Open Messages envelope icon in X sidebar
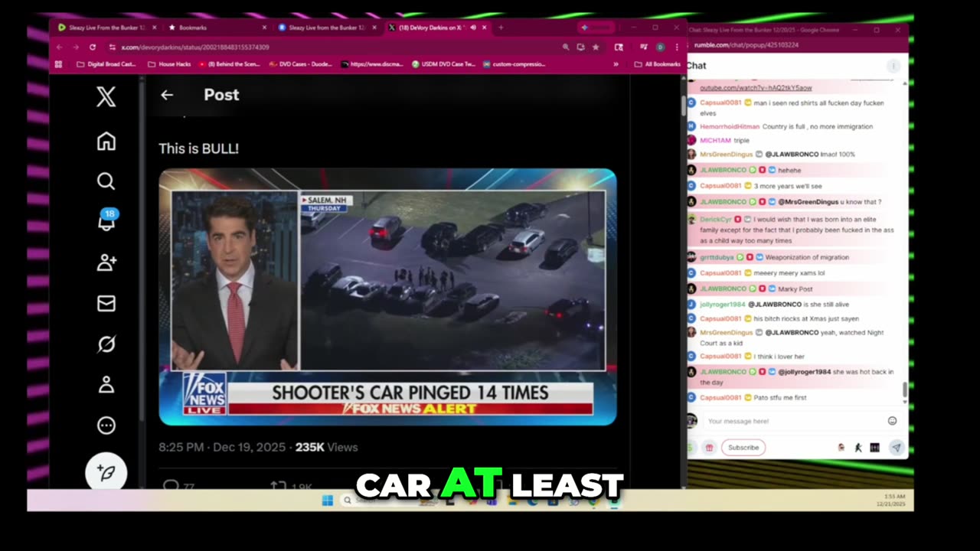This screenshot has width=980, height=551. pos(106,304)
